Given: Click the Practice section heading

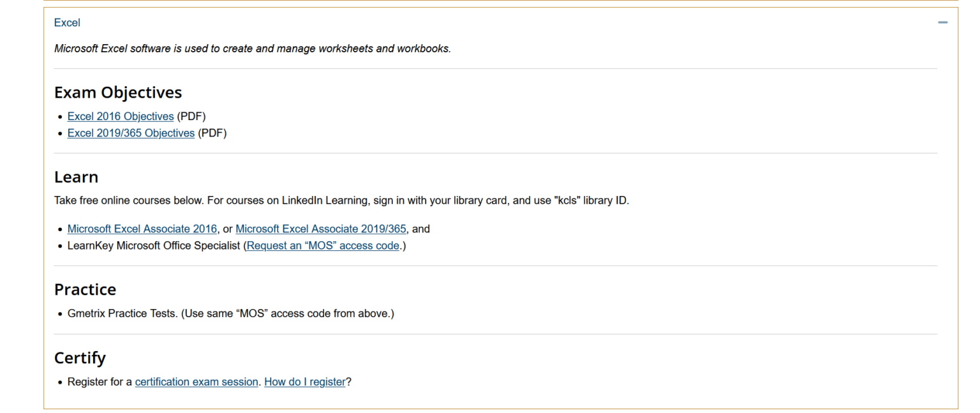Looking at the screenshot, I should pos(85,289).
